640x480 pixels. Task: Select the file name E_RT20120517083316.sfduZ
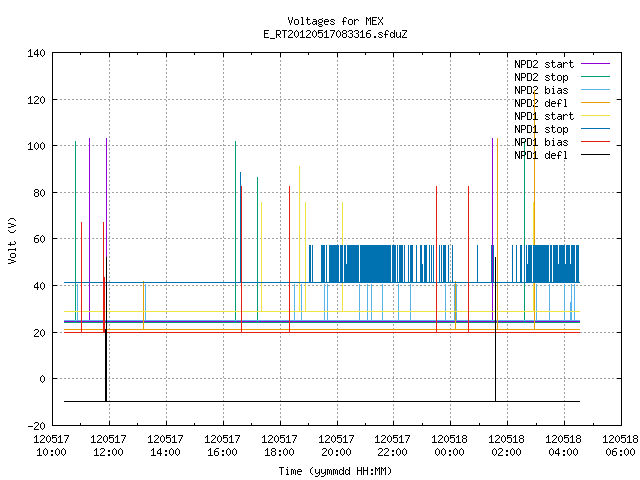point(335,34)
